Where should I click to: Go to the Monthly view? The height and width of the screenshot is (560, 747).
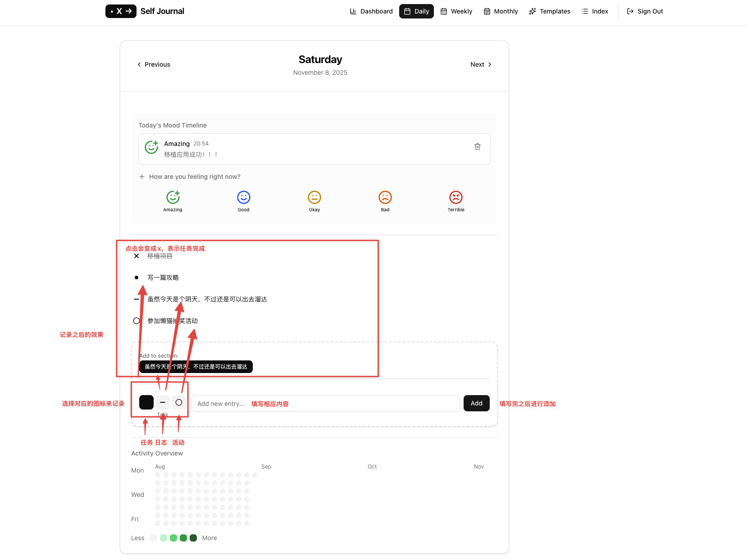pos(501,11)
